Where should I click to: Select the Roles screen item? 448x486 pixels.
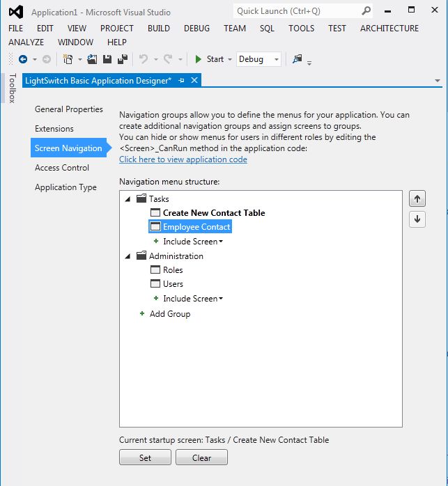pyautogui.click(x=173, y=270)
